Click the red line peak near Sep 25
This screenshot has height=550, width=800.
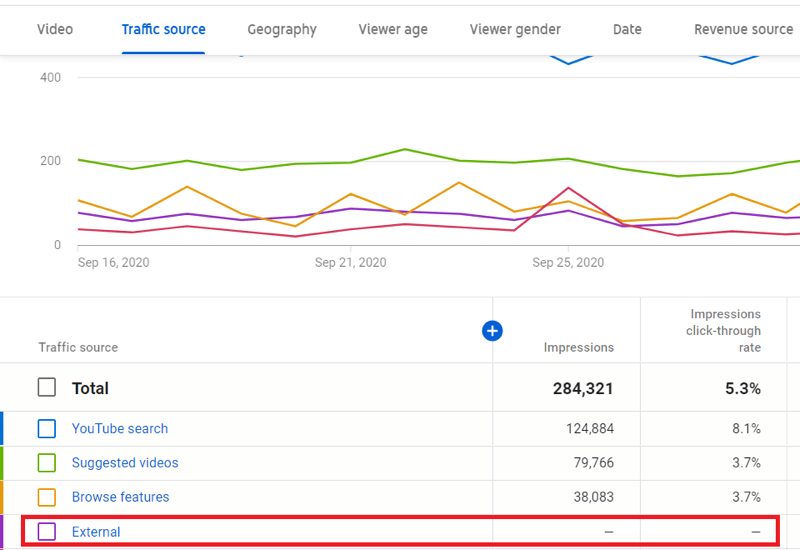(569, 187)
